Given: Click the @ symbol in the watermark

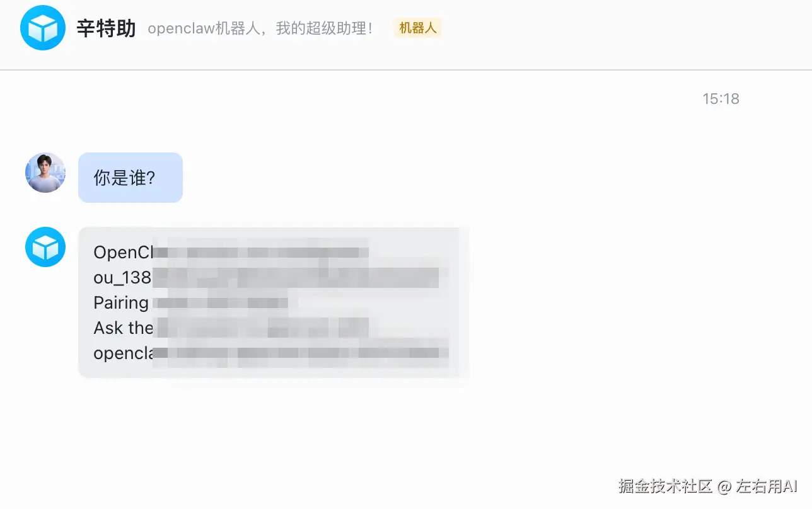Looking at the screenshot, I should (724, 486).
